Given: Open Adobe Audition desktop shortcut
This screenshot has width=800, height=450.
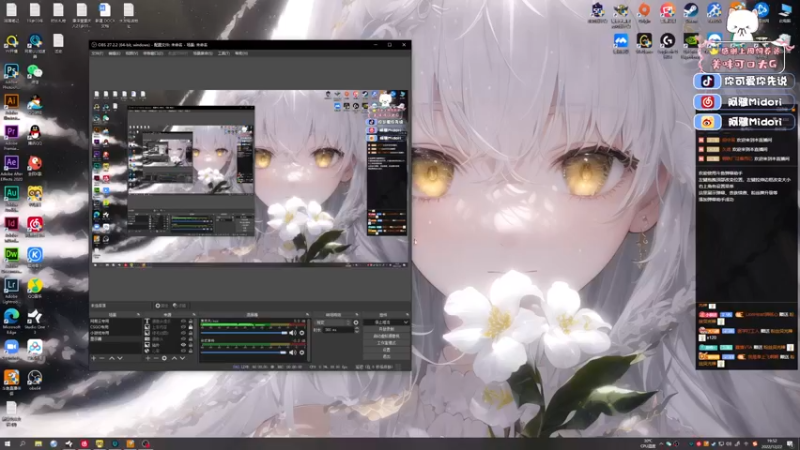Looking at the screenshot, I should coord(11,193).
